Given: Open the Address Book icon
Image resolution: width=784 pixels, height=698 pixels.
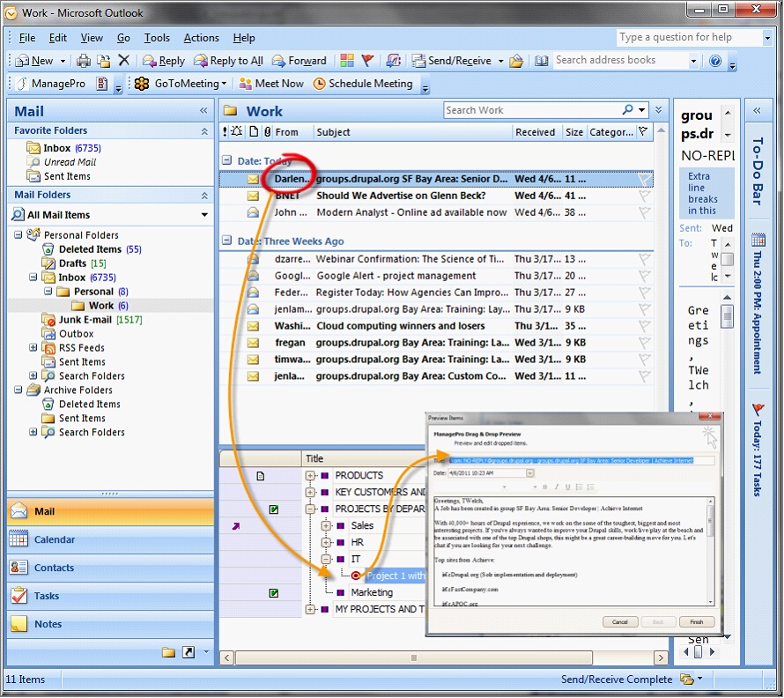Looking at the screenshot, I should click(541, 61).
